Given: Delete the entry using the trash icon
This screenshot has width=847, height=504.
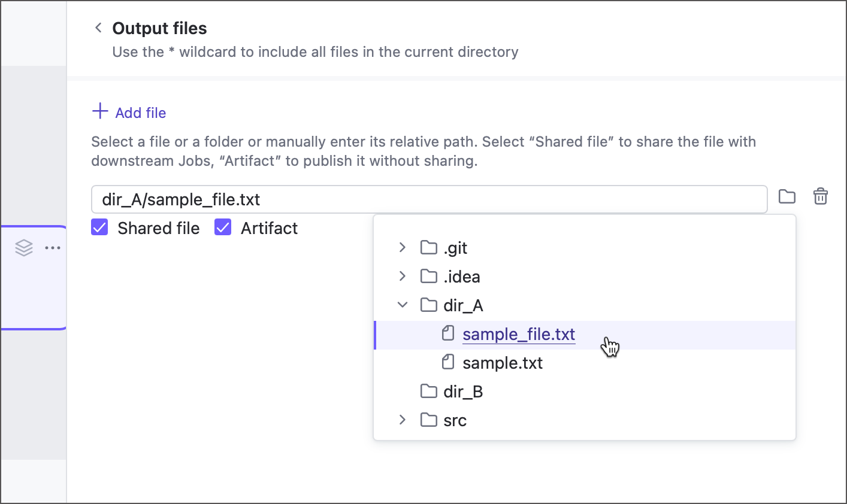Looking at the screenshot, I should [x=821, y=196].
